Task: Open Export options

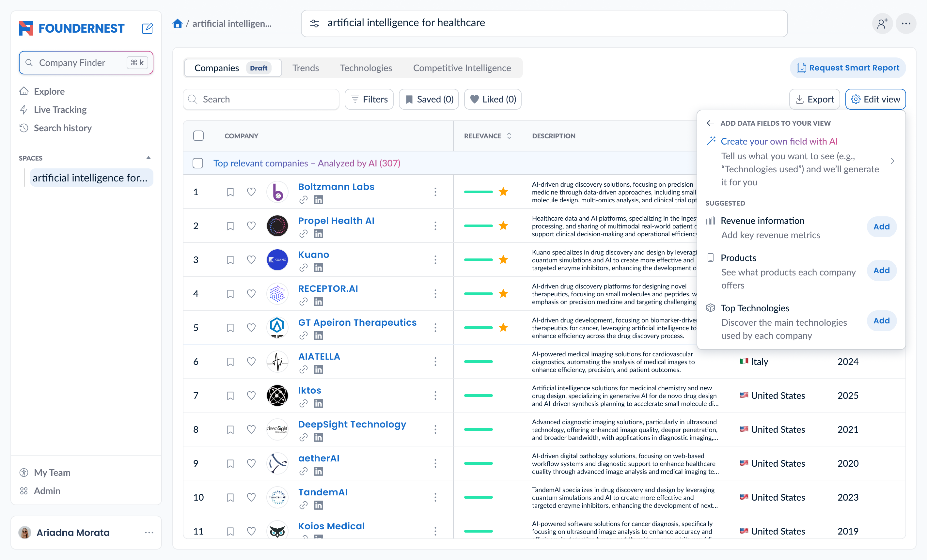Action: tap(814, 99)
